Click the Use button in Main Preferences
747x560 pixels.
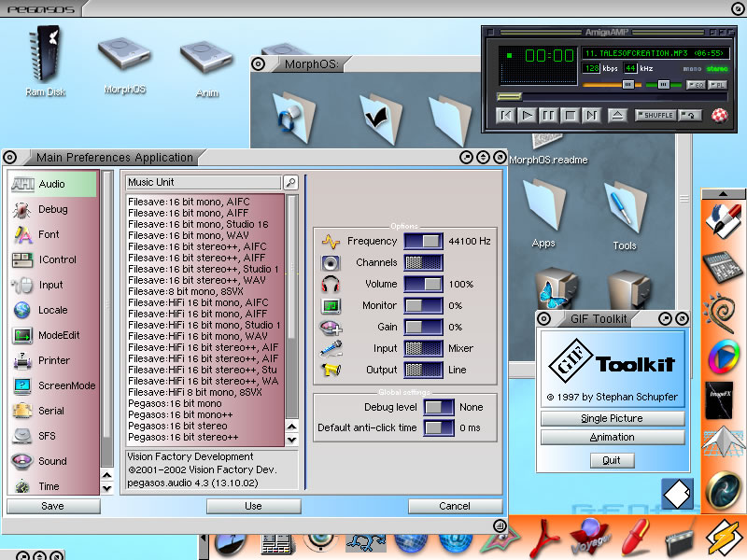(x=253, y=506)
